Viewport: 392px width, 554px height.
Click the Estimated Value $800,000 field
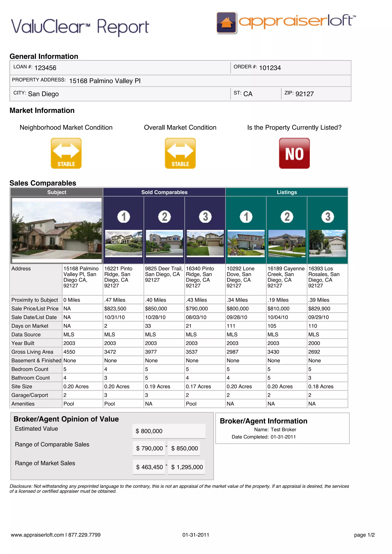pyautogui.click(x=169, y=431)
